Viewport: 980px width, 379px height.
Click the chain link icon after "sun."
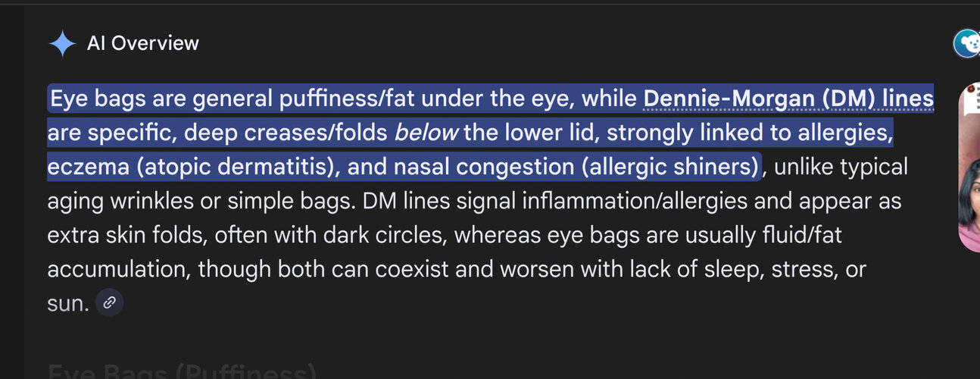pos(110,303)
